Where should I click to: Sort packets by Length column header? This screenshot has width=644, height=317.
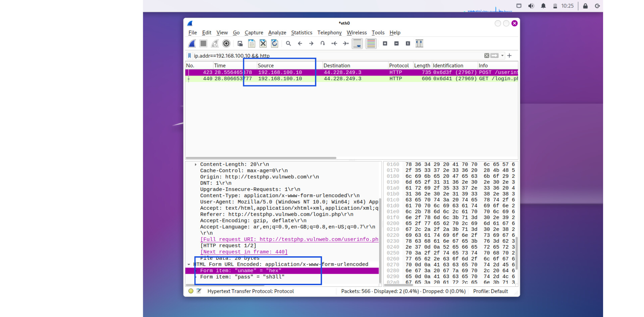point(422,65)
